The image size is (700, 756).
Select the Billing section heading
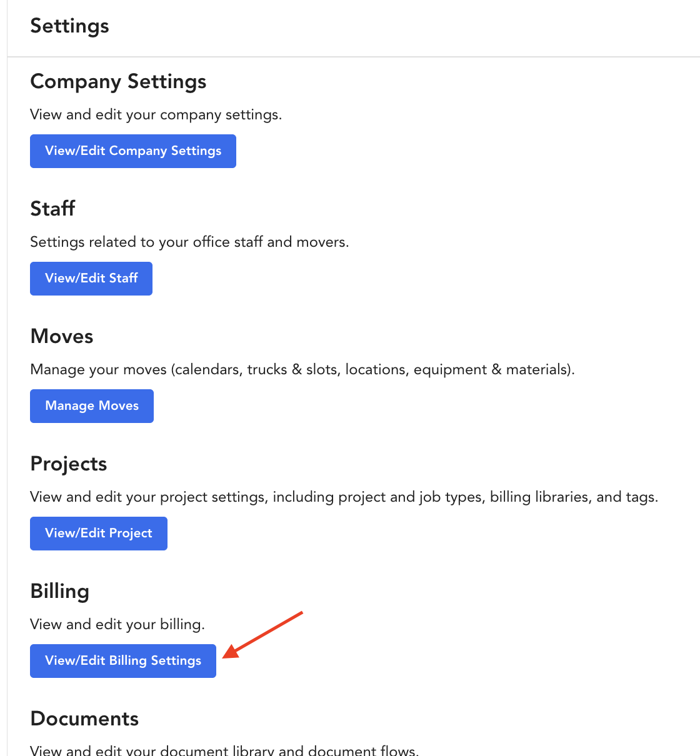coord(60,592)
